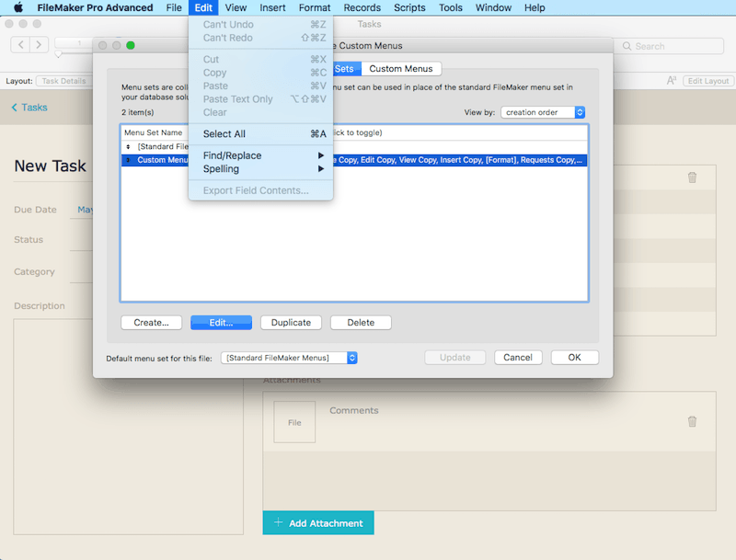Click the Create button
Screen dimensions: 736x560
pyautogui.click(x=150, y=323)
